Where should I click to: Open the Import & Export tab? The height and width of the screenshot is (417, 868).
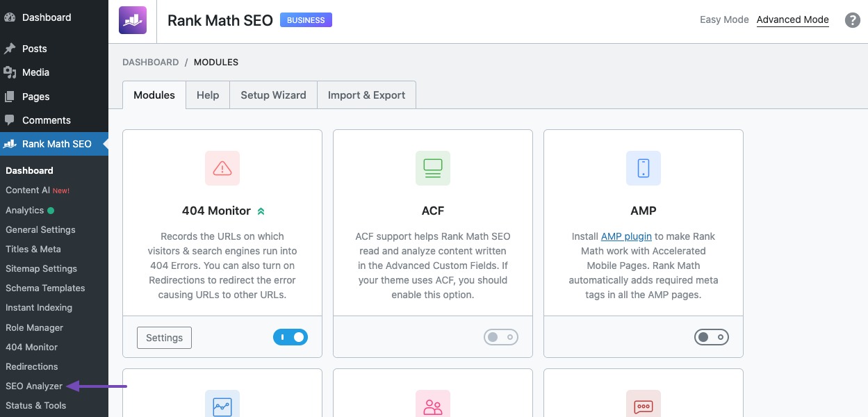366,95
